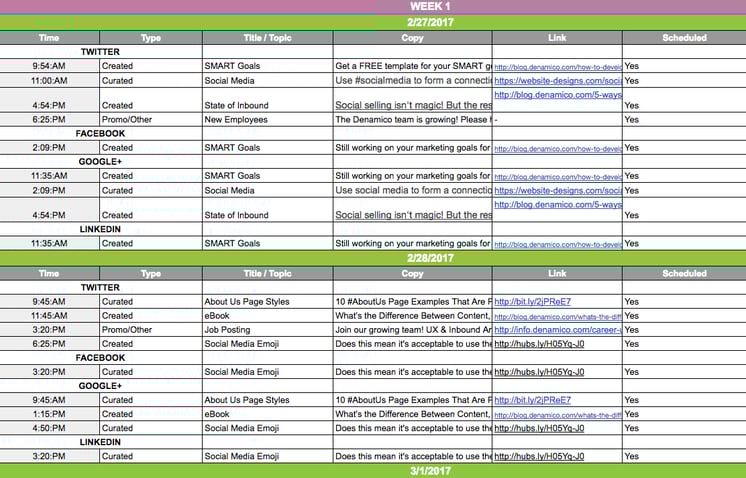
Task: Select the 'Join our growing team!' copy cell
Action: click(x=412, y=330)
